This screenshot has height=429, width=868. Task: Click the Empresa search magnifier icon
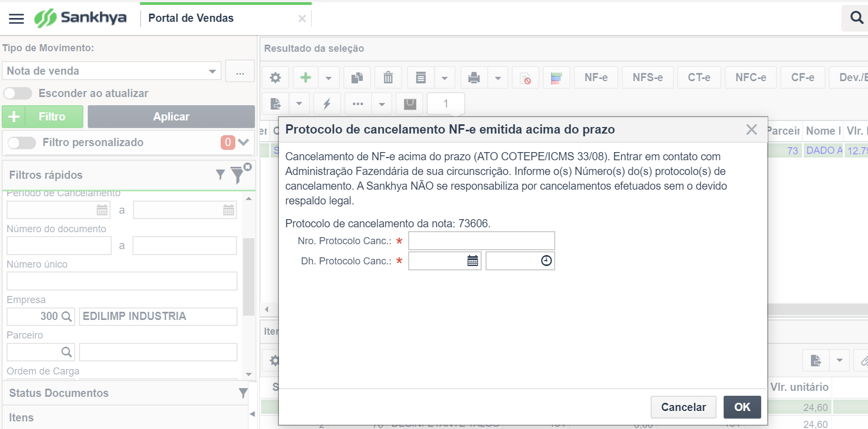coord(66,316)
